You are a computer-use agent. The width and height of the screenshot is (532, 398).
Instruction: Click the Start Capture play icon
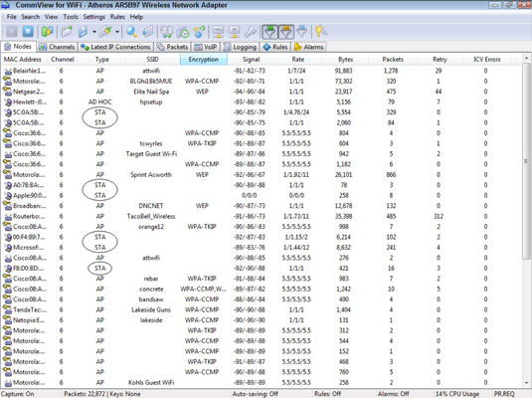[x=12, y=32]
